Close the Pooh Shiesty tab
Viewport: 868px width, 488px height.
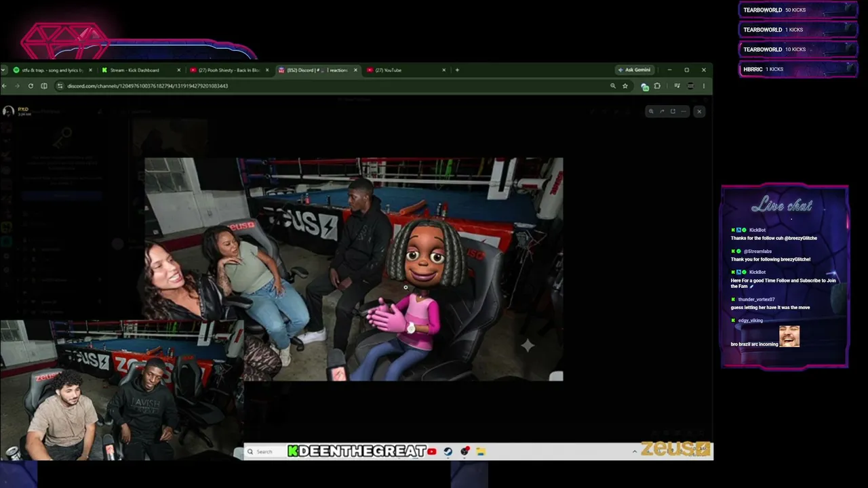[267, 70]
